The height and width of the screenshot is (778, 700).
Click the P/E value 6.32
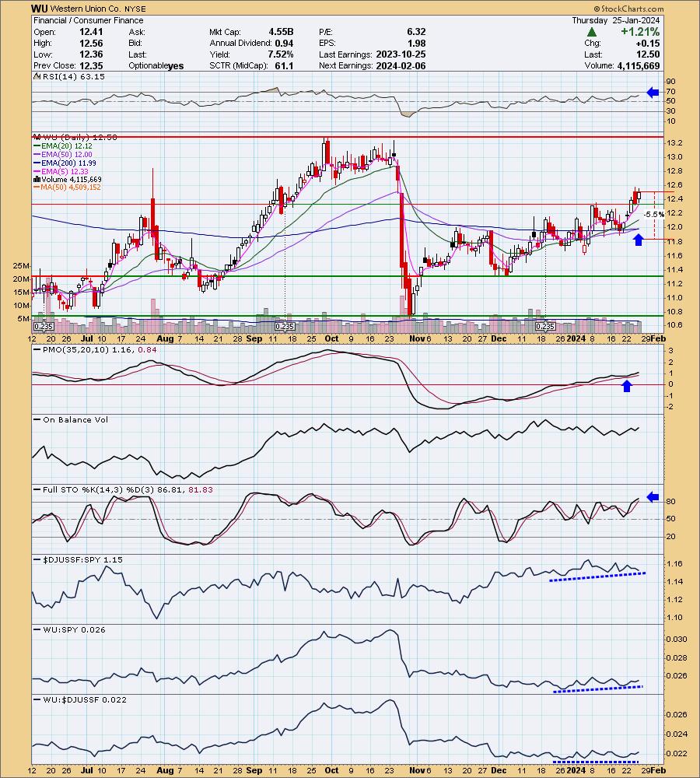(x=416, y=32)
